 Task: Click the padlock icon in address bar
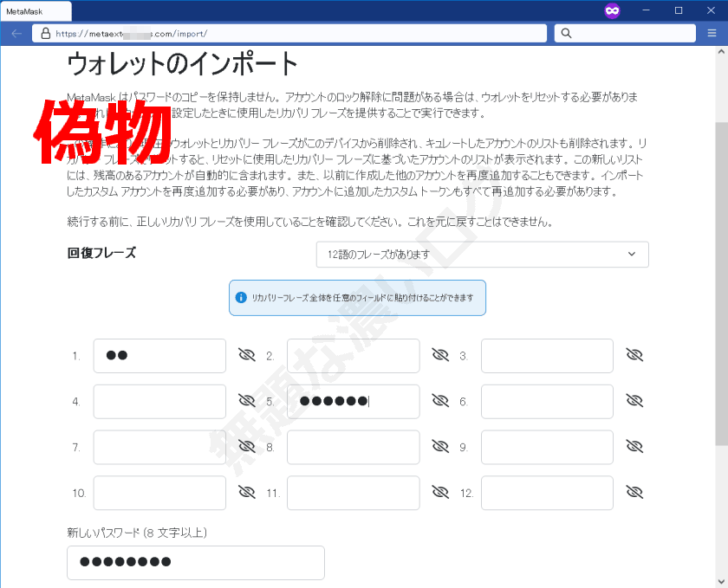45,34
